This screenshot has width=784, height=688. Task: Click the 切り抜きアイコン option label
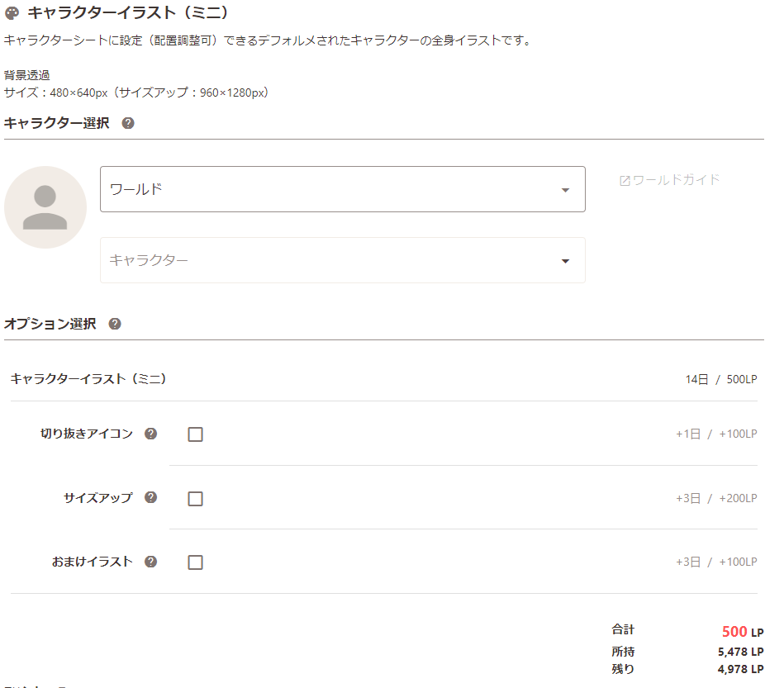click(x=87, y=434)
